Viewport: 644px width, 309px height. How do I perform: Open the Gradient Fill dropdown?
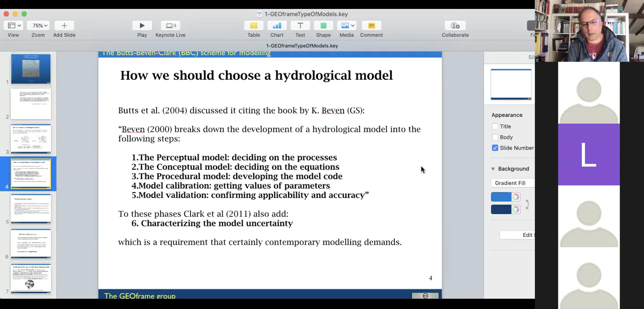click(x=513, y=183)
